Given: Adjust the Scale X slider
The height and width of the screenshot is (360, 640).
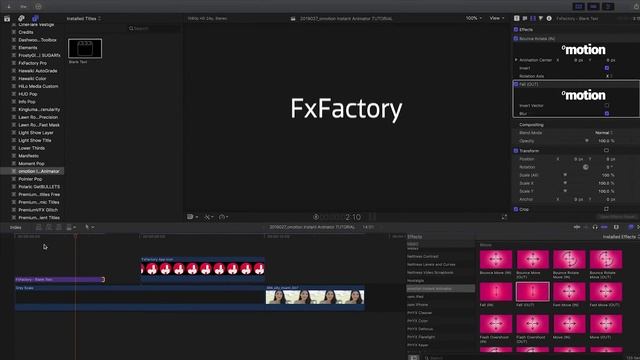Looking at the screenshot, I should [x=565, y=183].
